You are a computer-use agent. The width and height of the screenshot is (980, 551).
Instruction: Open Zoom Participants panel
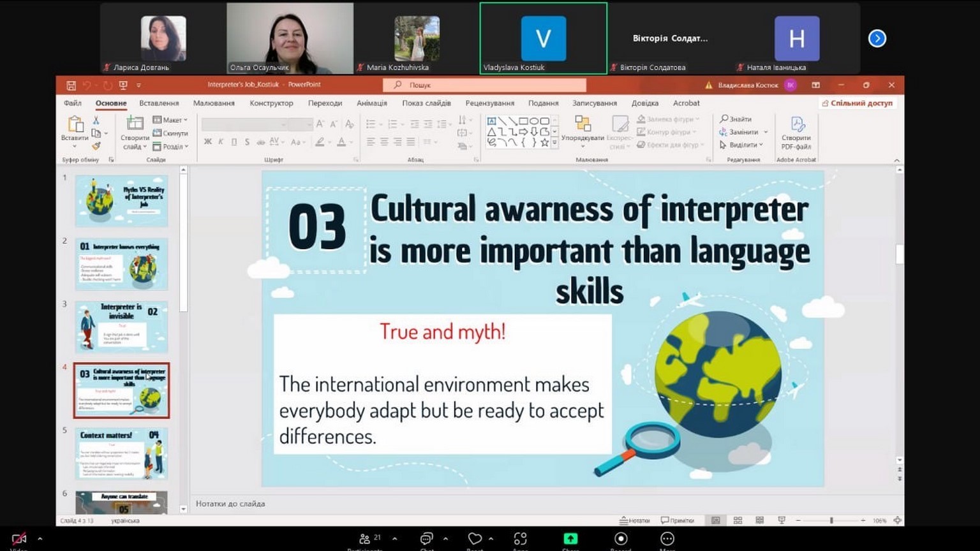365,539
